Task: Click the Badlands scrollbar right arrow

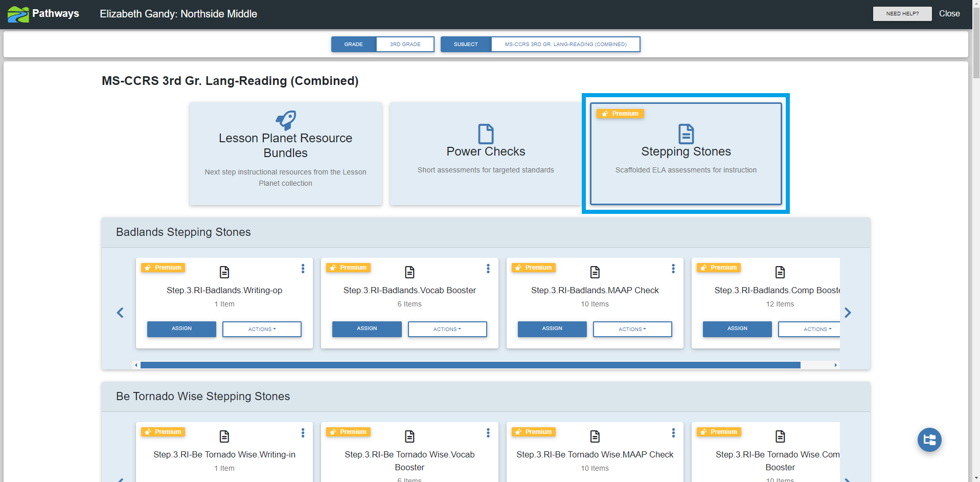Action: click(836, 365)
